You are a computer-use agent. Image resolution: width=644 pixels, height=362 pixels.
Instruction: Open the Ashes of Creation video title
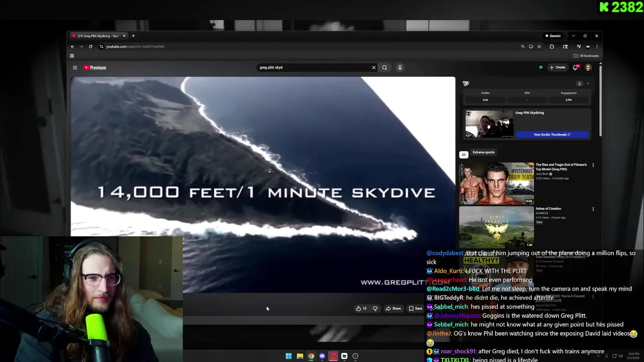(548, 209)
